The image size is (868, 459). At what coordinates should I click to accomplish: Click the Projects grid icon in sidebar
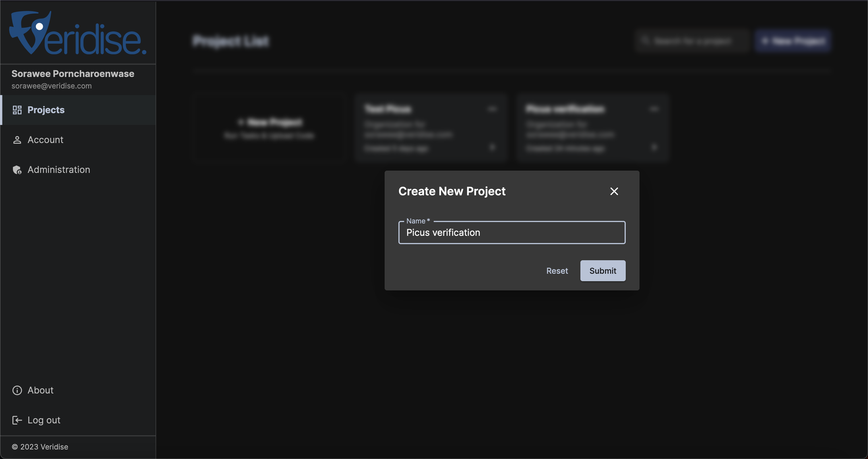(x=17, y=110)
